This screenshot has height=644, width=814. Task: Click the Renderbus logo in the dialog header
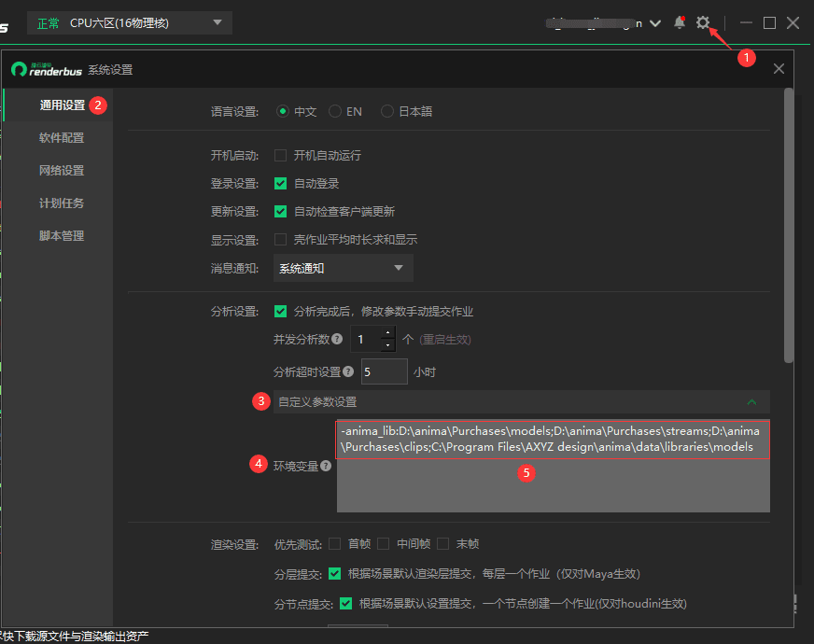(19, 69)
